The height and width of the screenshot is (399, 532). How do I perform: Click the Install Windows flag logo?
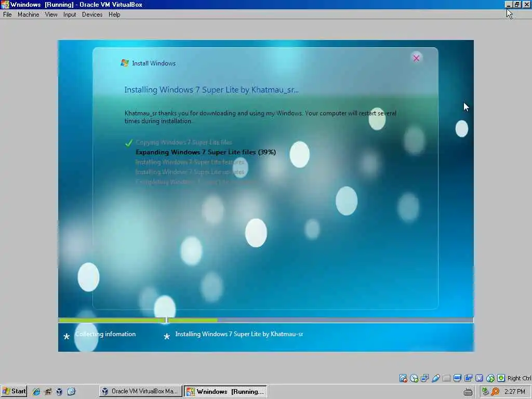125,63
